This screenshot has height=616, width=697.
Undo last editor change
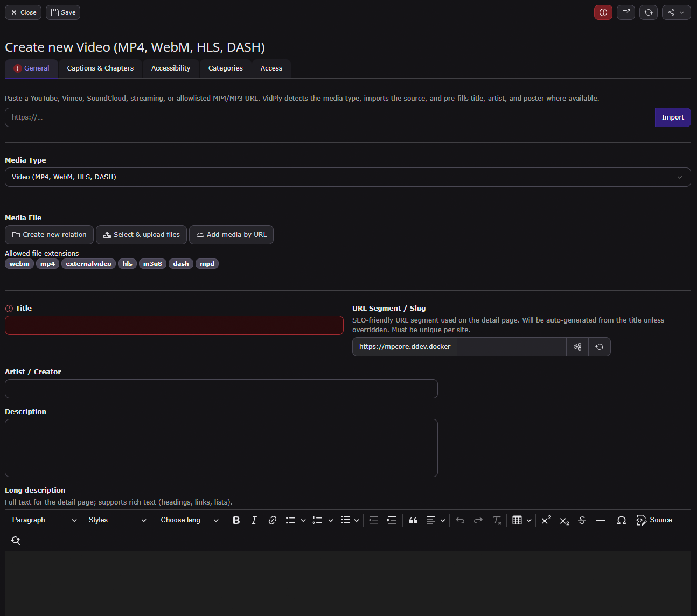click(x=460, y=520)
